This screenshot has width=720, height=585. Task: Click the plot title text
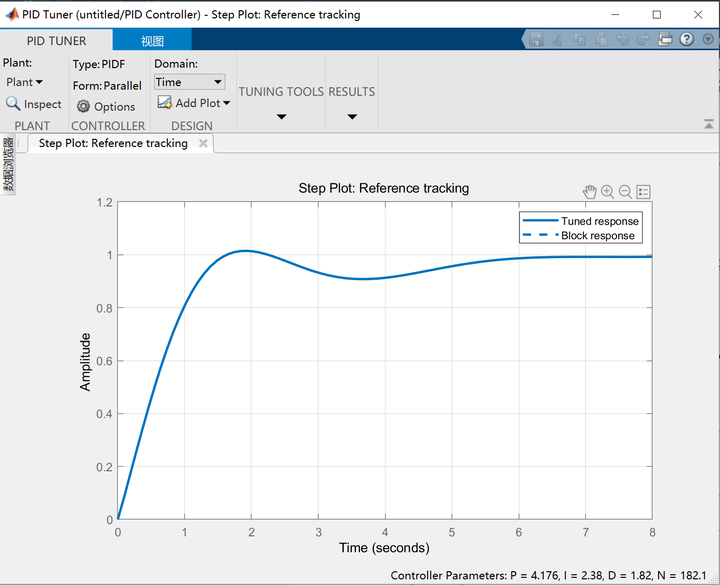coord(384,188)
